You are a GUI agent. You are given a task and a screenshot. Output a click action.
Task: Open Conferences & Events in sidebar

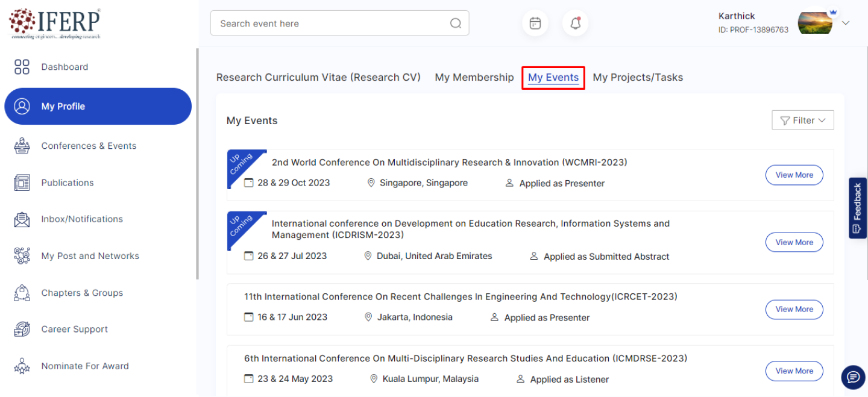point(89,146)
